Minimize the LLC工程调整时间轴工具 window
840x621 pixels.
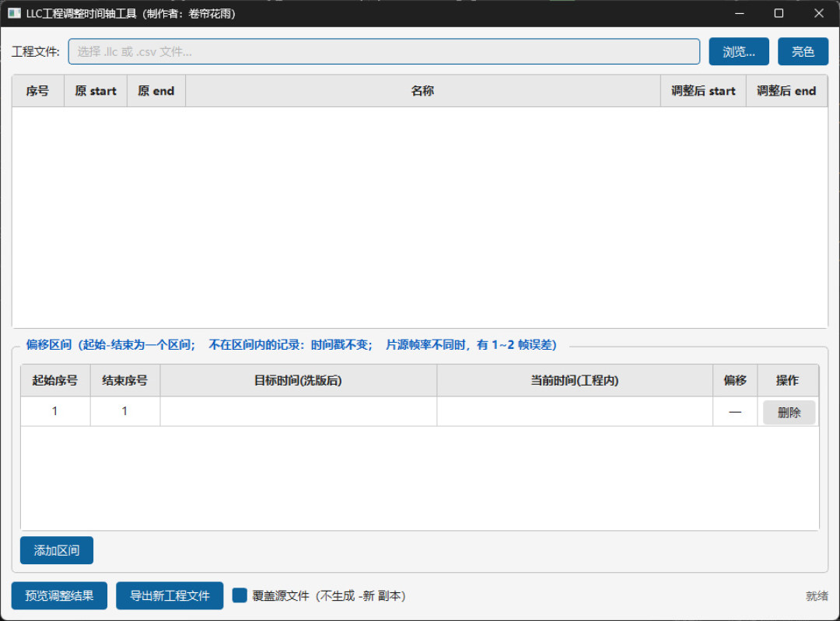(740, 13)
